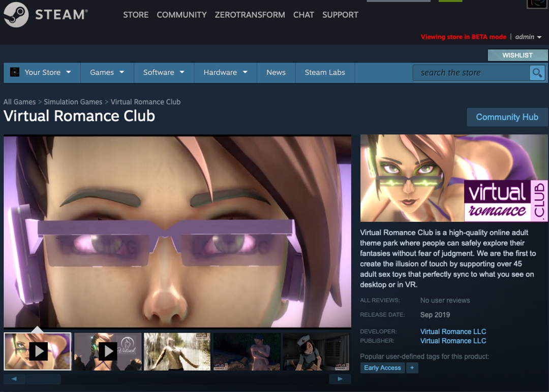Click the search magnifier icon

[x=537, y=73]
